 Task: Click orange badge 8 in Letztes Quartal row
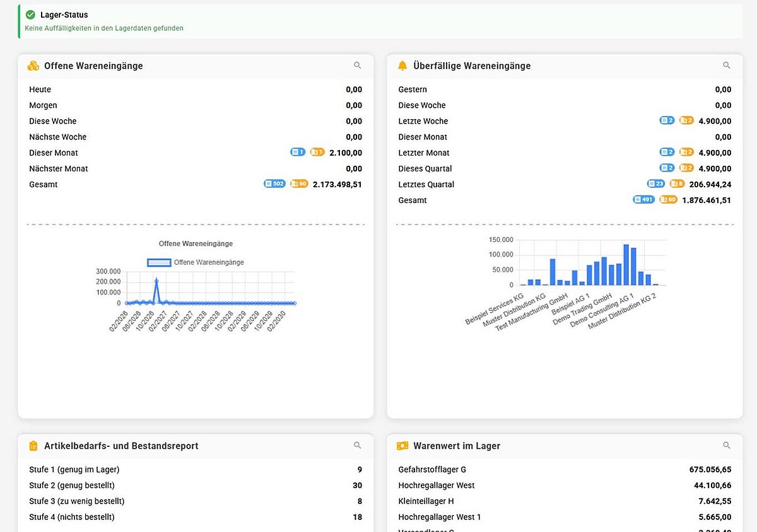click(677, 184)
